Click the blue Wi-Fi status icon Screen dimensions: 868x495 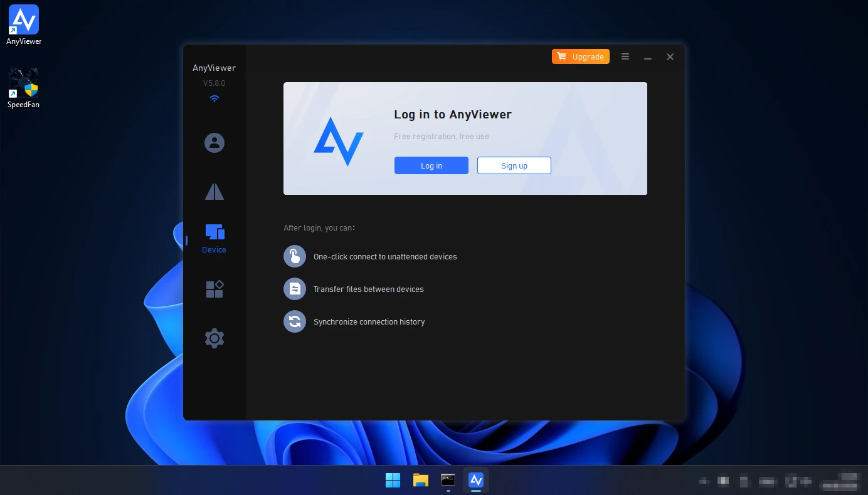coord(214,99)
